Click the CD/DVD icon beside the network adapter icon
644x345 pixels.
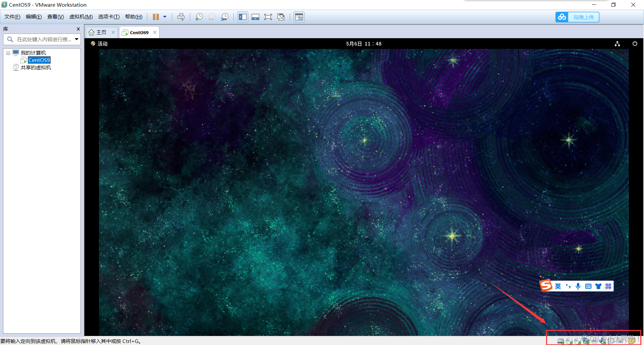point(578,341)
